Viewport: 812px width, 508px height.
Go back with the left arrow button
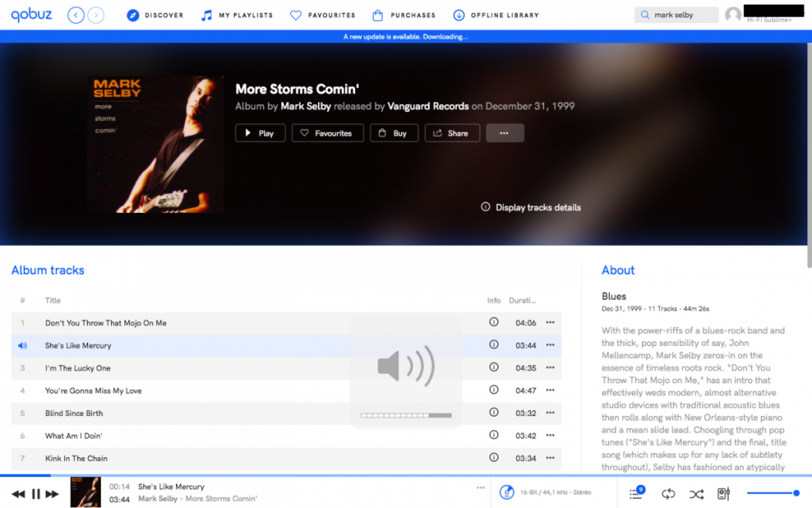coord(76,15)
